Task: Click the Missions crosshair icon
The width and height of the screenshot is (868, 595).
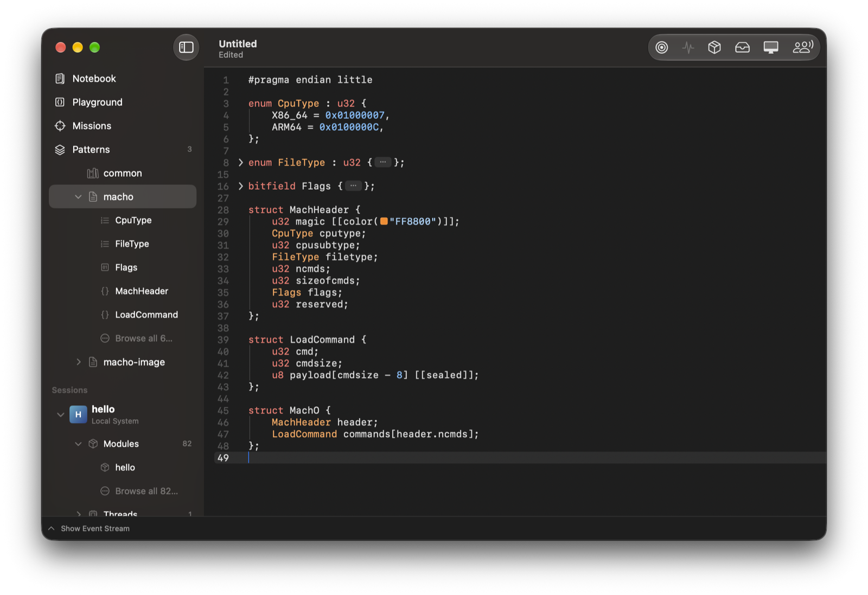Action: [x=60, y=126]
